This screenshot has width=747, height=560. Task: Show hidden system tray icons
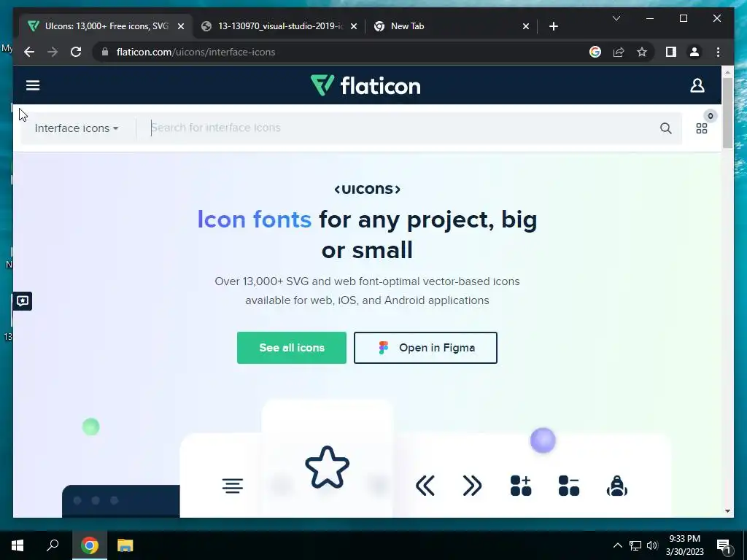point(617,545)
